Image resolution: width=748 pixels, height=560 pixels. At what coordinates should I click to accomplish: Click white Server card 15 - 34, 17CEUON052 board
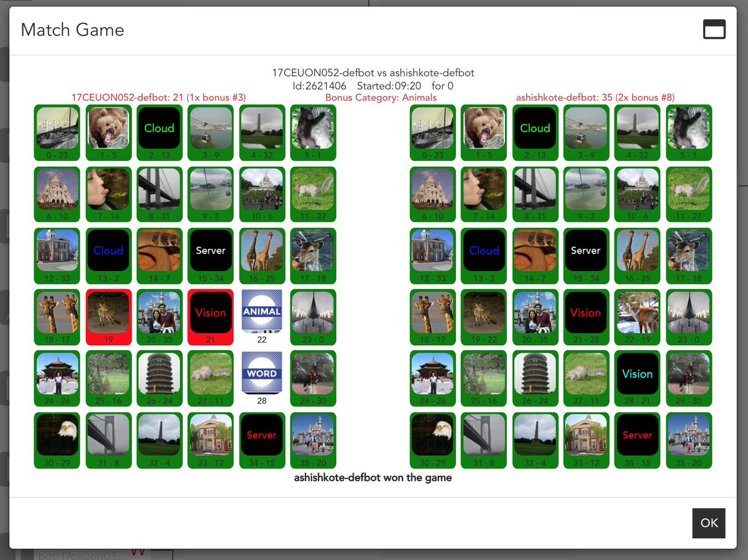click(211, 255)
